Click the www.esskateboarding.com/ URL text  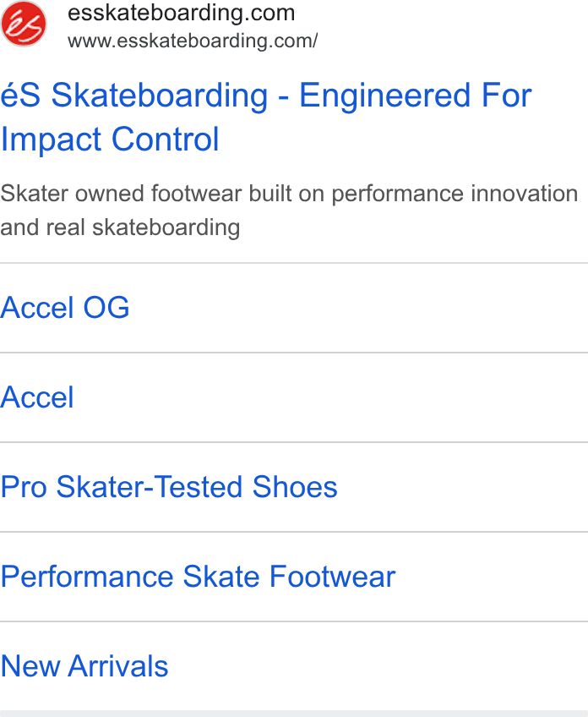coord(193,41)
